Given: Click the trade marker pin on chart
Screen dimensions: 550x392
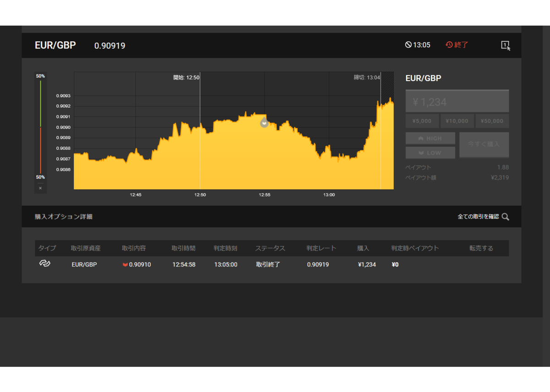Looking at the screenshot, I should (264, 122).
